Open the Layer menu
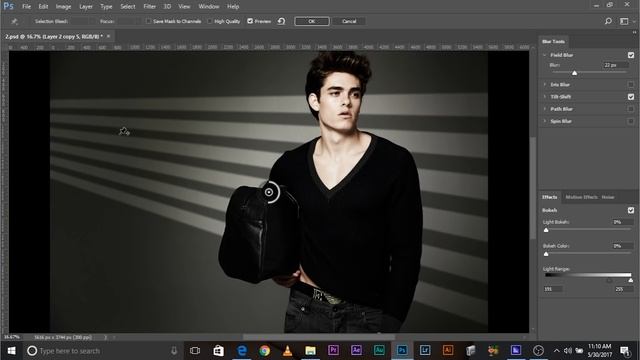The image size is (640, 360). tap(86, 7)
